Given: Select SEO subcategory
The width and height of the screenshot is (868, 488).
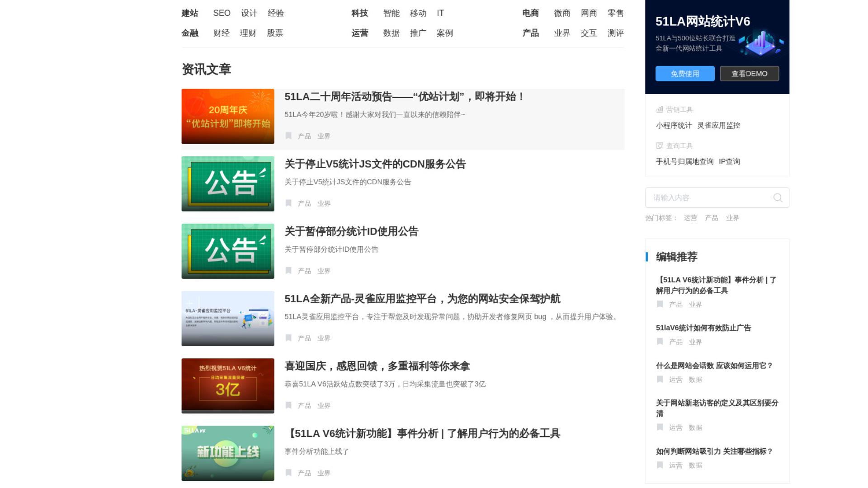Looking at the screenshot, I should click(222, 13).
